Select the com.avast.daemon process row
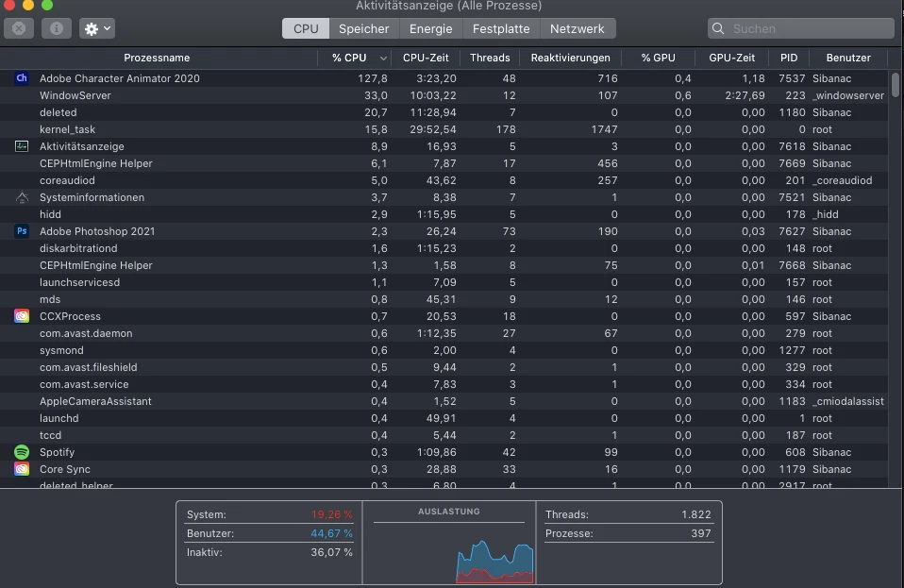 click(444, 333)
